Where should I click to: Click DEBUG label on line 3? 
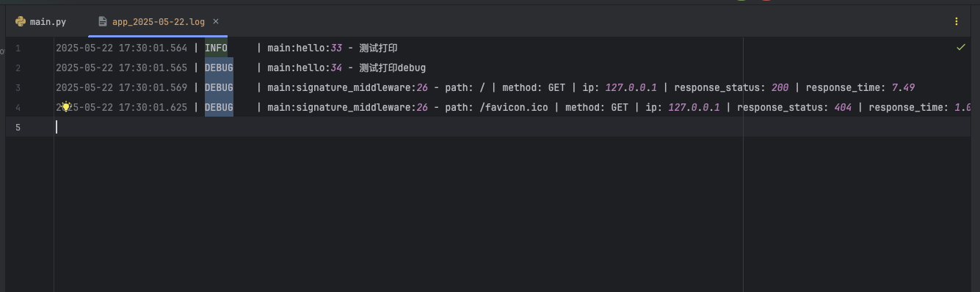219,88
